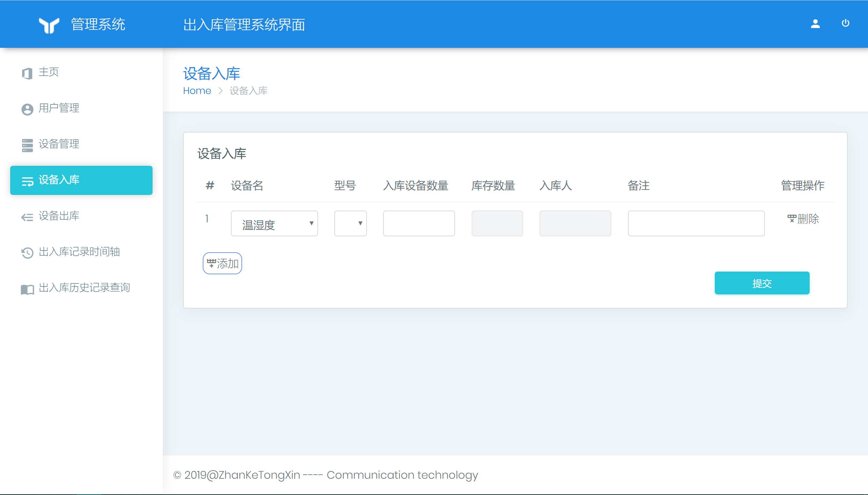Screen dimensions: 868x495
Task: Click row number 1 cell
Action: click(x=207, y=219)
